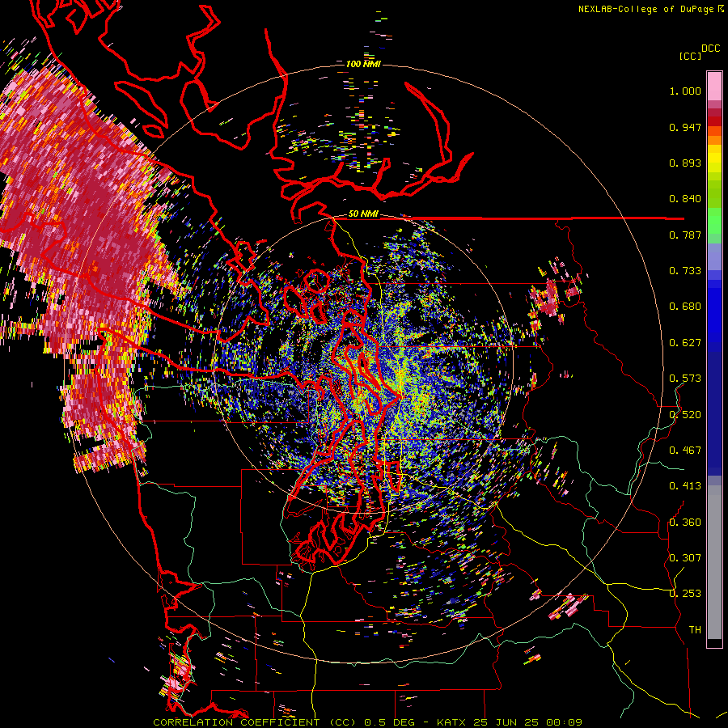Click the 0.627 scale value
728x728 pixels.
pos(685,343)
